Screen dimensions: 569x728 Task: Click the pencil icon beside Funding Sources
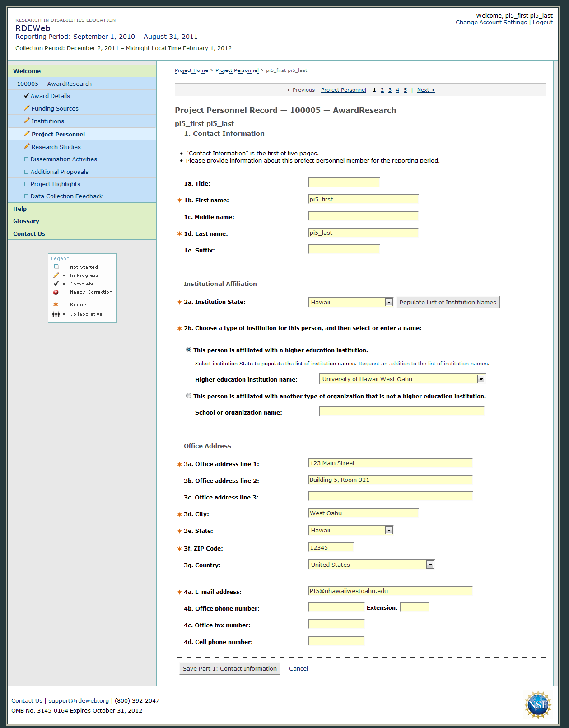27,108
